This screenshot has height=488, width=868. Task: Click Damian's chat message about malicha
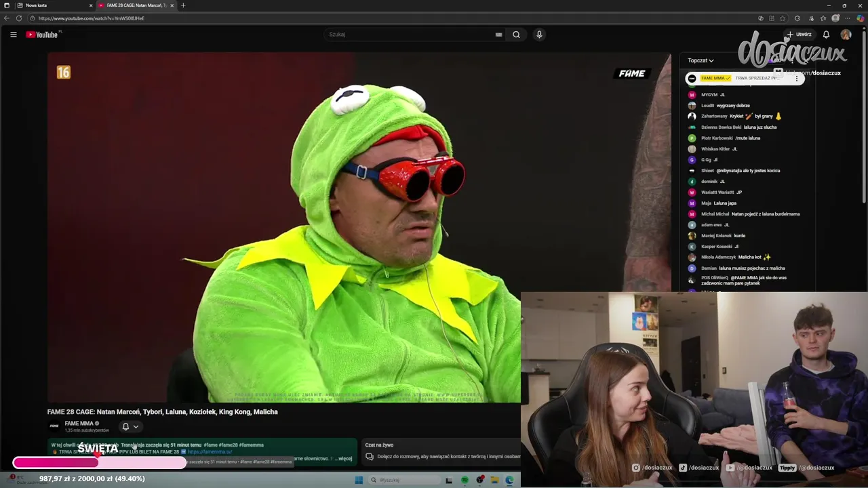coord(743,268)
